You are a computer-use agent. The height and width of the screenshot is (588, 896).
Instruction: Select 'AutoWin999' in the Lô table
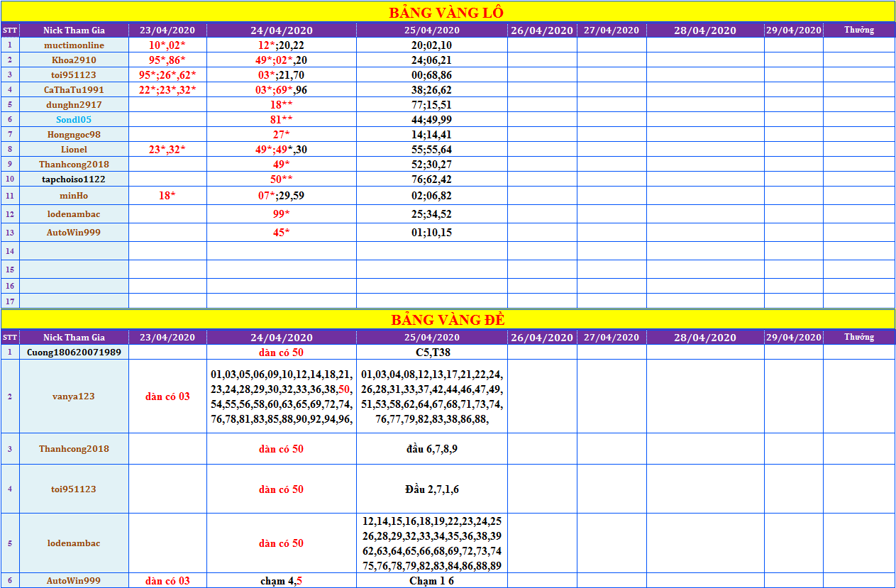74,232
